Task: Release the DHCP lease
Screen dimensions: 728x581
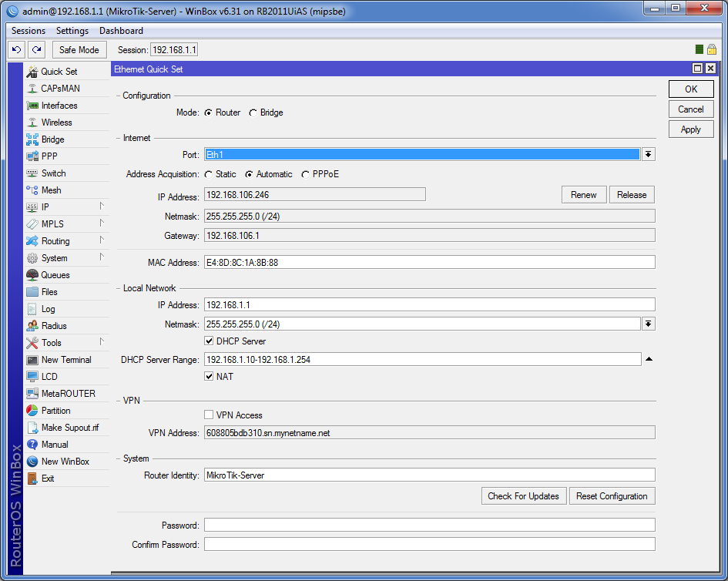Action: pos(632,195)
